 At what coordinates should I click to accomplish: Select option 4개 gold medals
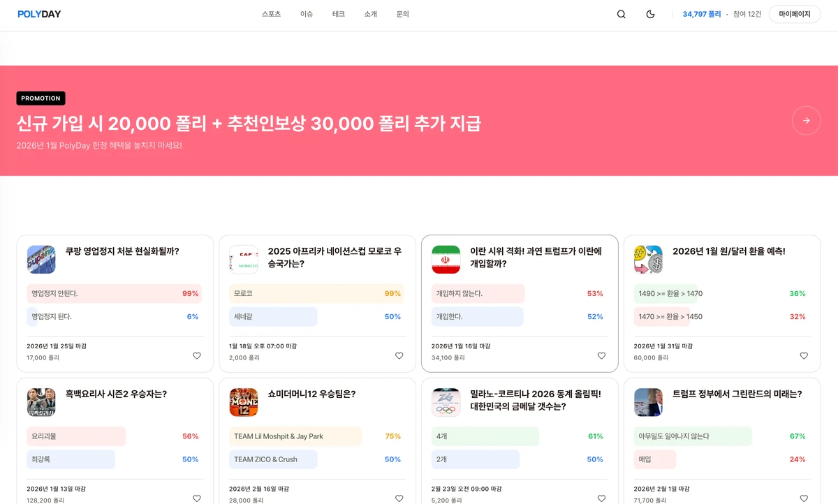click(520, 436)
